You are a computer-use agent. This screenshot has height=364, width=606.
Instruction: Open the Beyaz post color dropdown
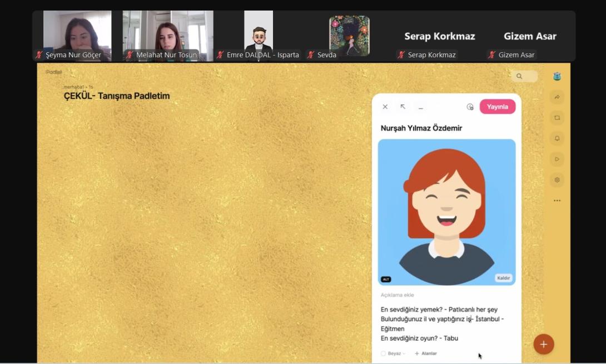coord(396,353)
